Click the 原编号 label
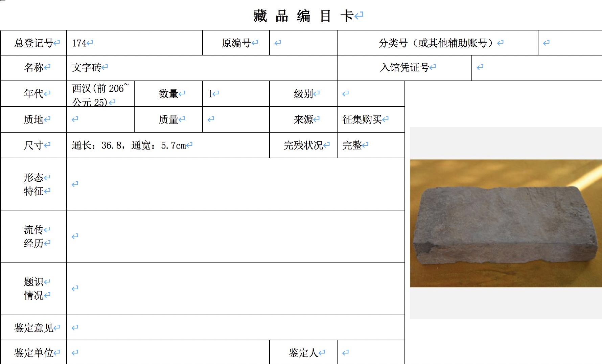The height and width of the screenshot is (364, 602). [x=236, y=43]
